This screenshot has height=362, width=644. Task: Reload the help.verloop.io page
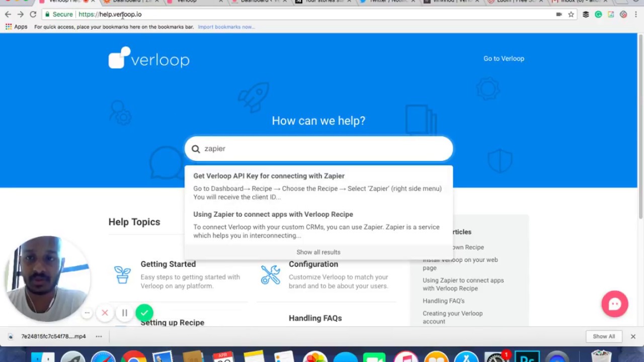pyautogui.click(x=33, y=15)
